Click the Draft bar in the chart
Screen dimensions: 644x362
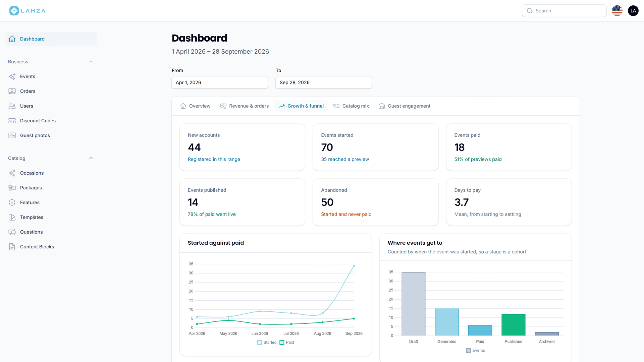(414, 304)
